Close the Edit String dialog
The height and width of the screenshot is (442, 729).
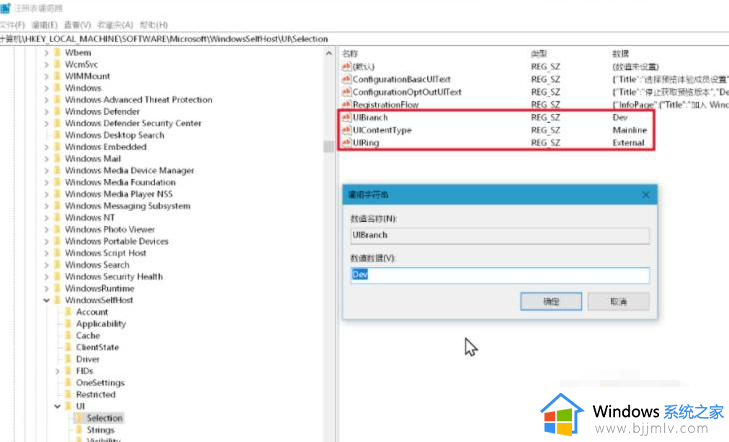point(646,195)
